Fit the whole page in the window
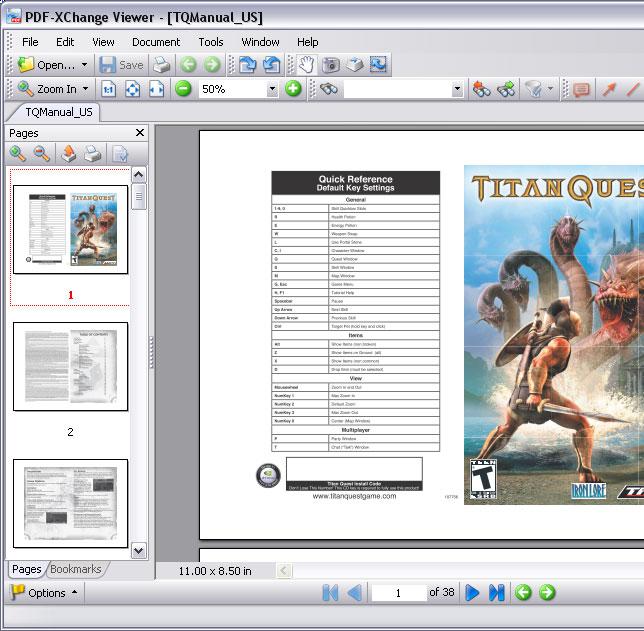This screenshot has width=644, height=631. click(132, 89)
